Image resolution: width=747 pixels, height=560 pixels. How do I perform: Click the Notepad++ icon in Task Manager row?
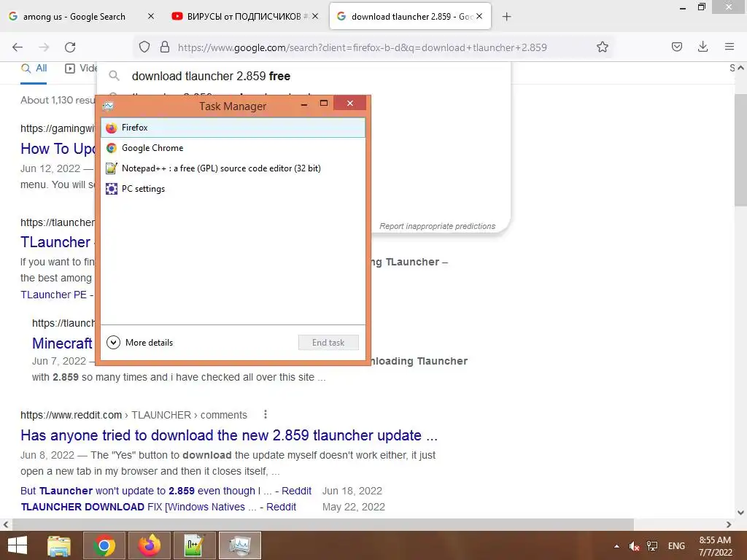112,168
